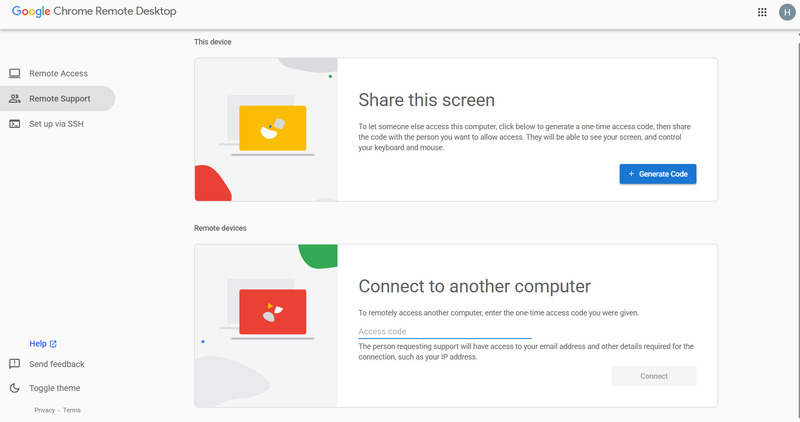
Task: Click the Remote Support people icon
Action: [15, 98]
